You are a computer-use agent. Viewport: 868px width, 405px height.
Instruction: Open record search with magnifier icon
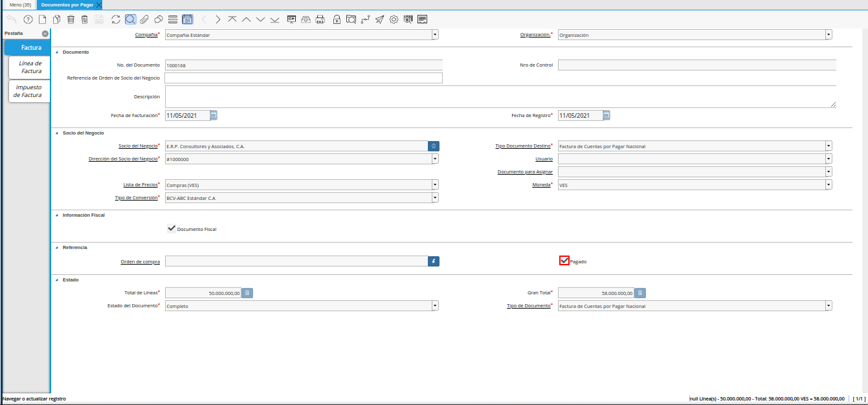[130, 19]
